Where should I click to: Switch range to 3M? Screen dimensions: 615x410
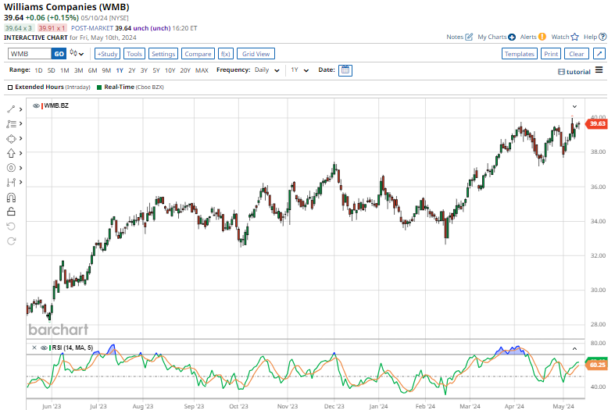77,71
